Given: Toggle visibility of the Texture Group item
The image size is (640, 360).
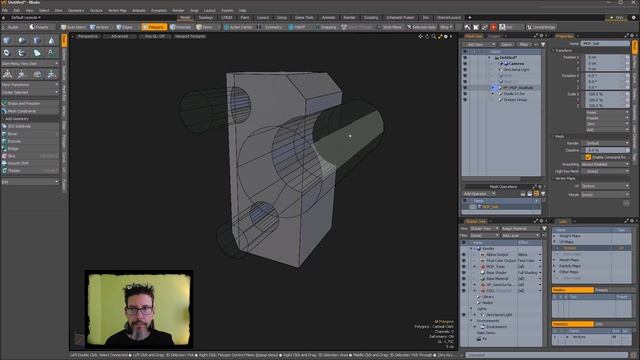Looking at the screenshot, I should coord(465,100).
